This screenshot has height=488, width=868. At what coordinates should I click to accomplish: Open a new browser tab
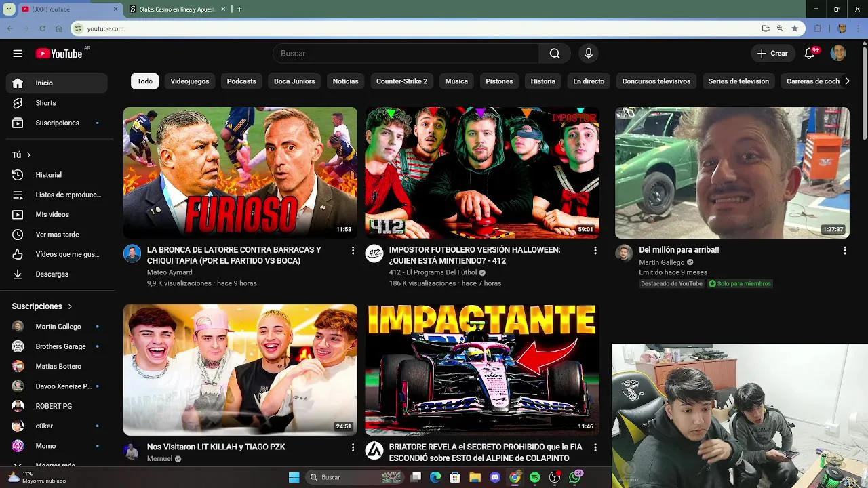[x=239, y=9]
